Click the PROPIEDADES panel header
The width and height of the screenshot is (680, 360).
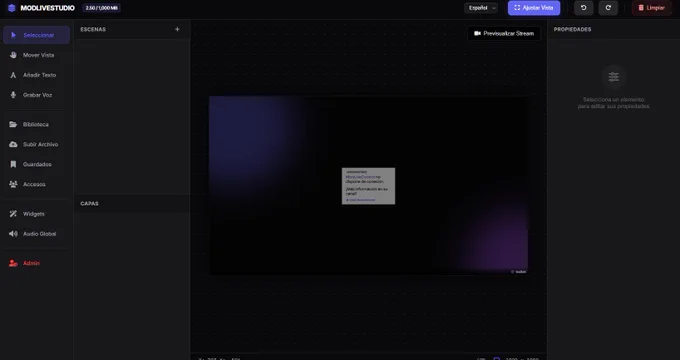[572, 29]
